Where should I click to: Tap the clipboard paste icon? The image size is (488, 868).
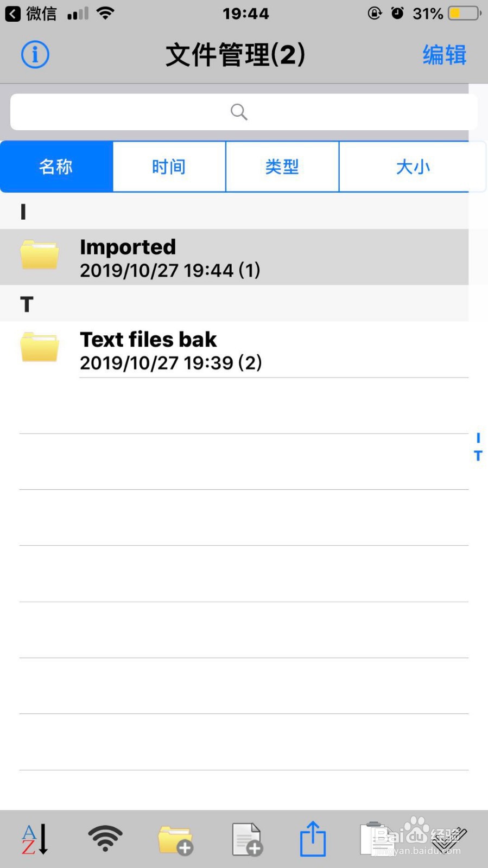(x=377, y=839)
